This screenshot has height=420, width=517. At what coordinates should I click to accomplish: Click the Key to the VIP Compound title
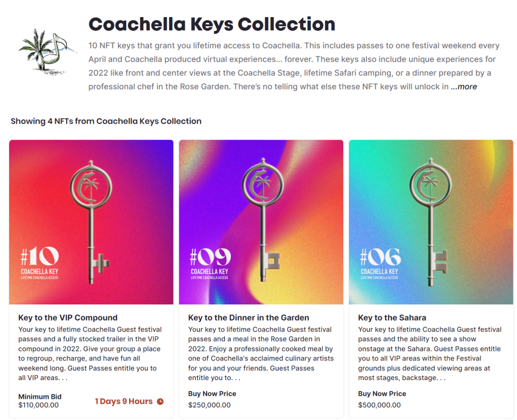click(x=68, y=318)
